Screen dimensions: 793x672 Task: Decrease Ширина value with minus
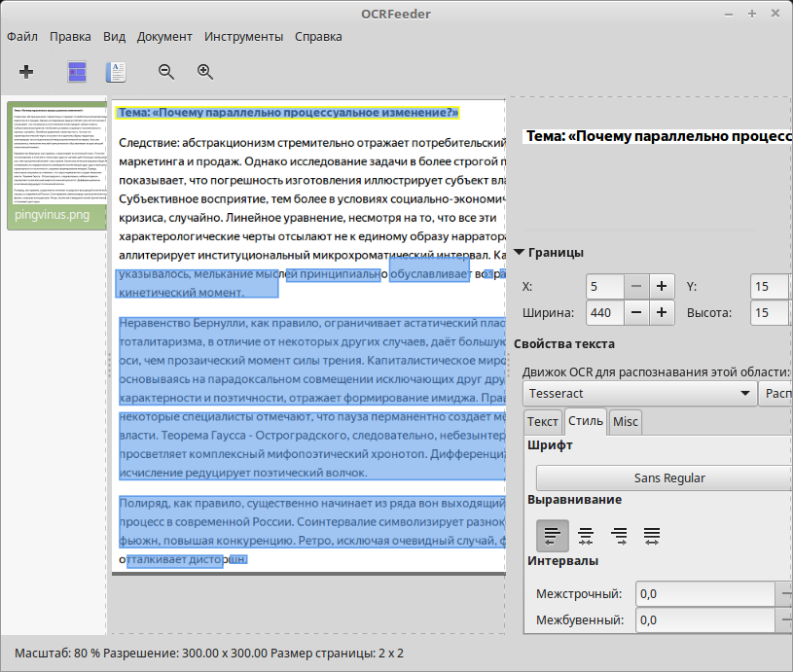pos(636,313)
